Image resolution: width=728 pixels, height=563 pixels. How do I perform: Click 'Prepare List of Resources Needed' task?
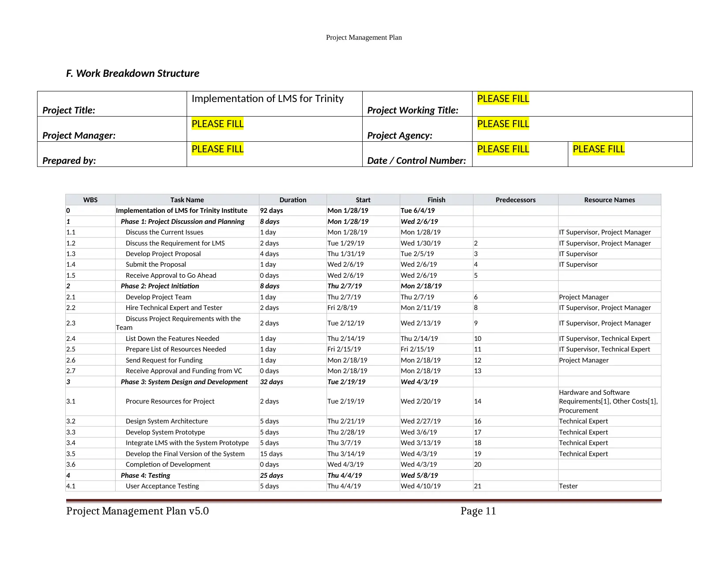point(176,349)
